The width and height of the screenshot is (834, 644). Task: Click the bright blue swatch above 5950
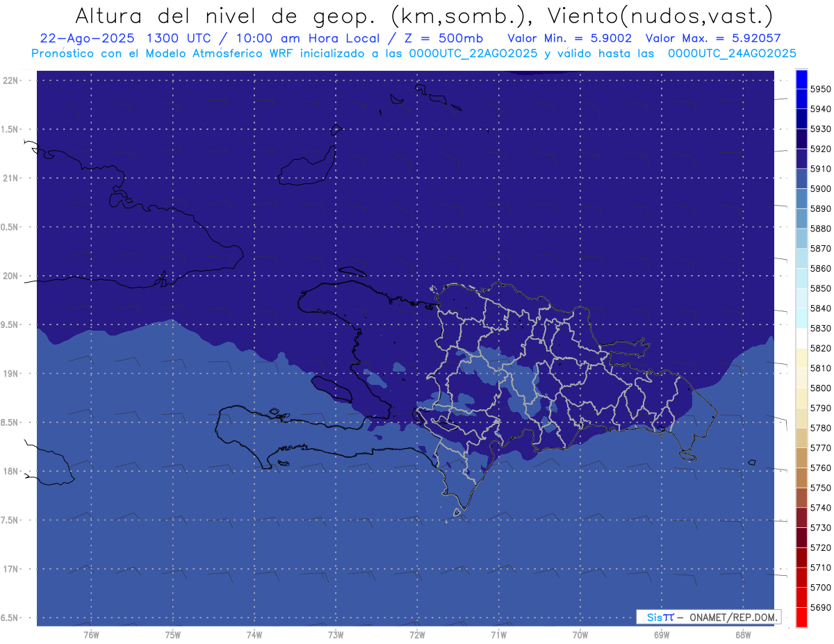(x=801, y=79)
